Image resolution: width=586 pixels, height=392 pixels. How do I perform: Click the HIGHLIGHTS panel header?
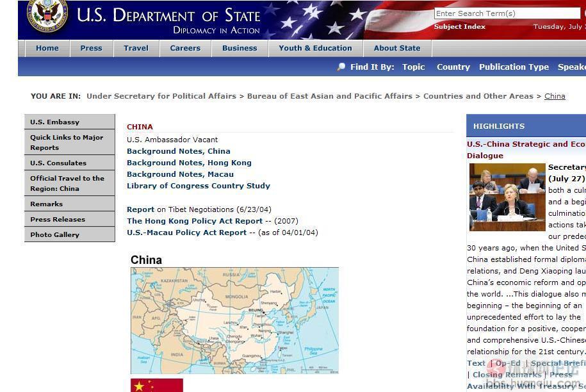pos(526,126)
